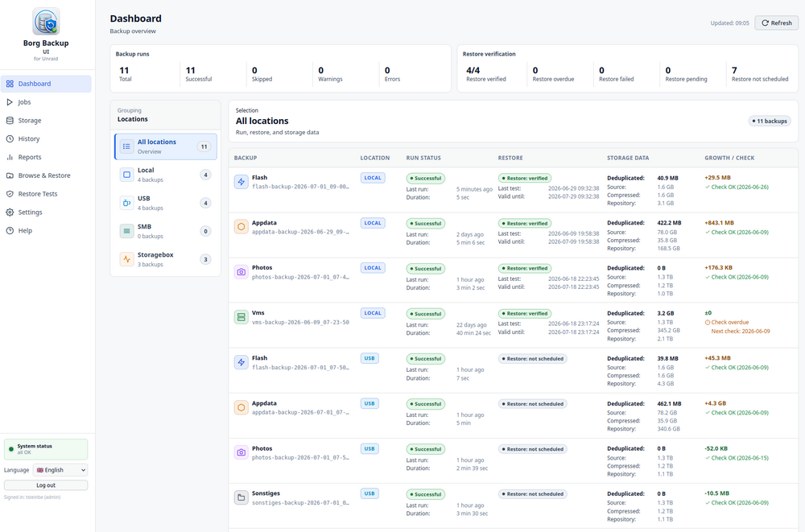
Task: Navigate to Browse & Restore
Action: (x=46, y=175)
